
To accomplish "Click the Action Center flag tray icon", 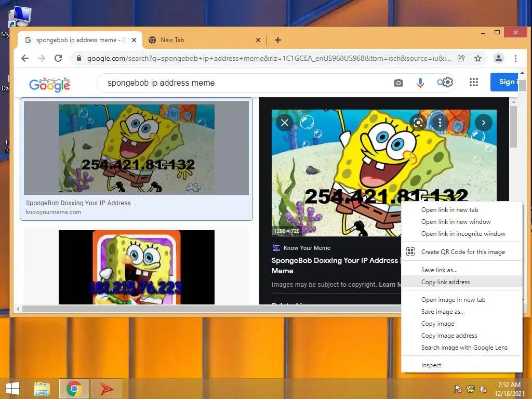I will [x=458, y=389].
